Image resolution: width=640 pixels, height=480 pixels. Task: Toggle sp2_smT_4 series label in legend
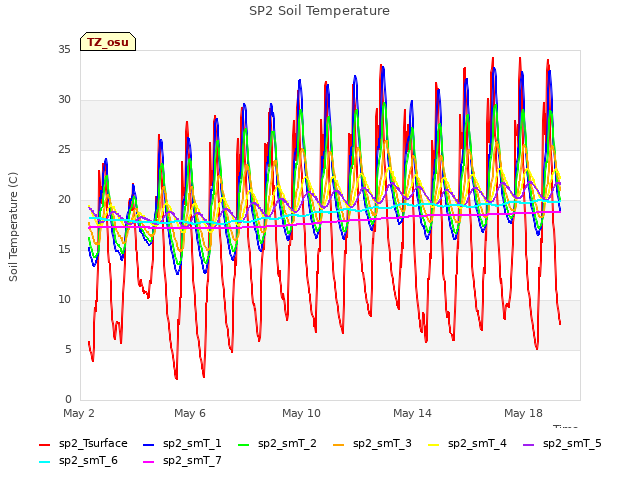click(x=477, y=444)
